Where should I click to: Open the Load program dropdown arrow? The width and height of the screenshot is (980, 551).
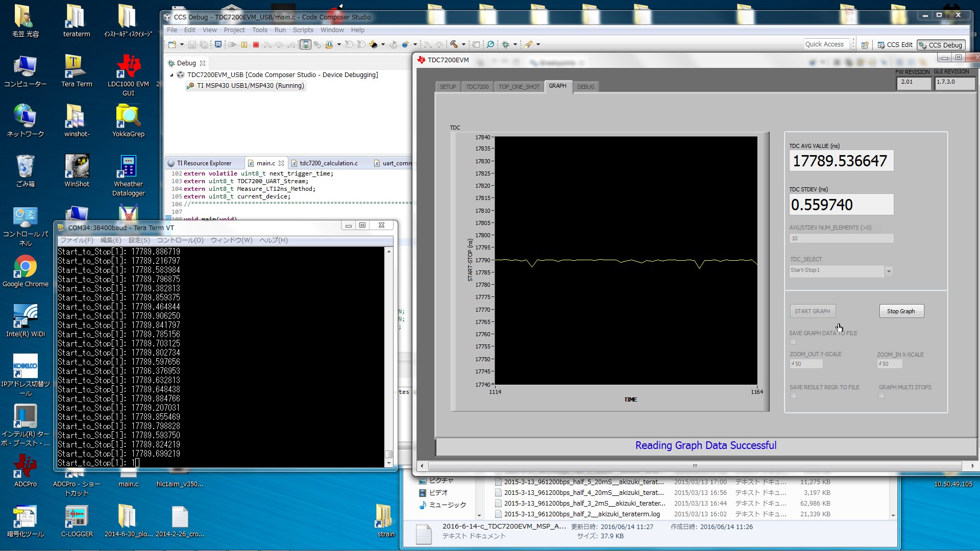339,44
